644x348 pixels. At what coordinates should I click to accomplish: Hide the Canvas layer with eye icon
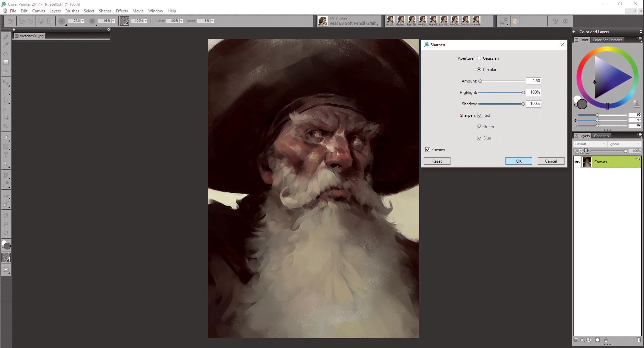[x=577, y=162]
